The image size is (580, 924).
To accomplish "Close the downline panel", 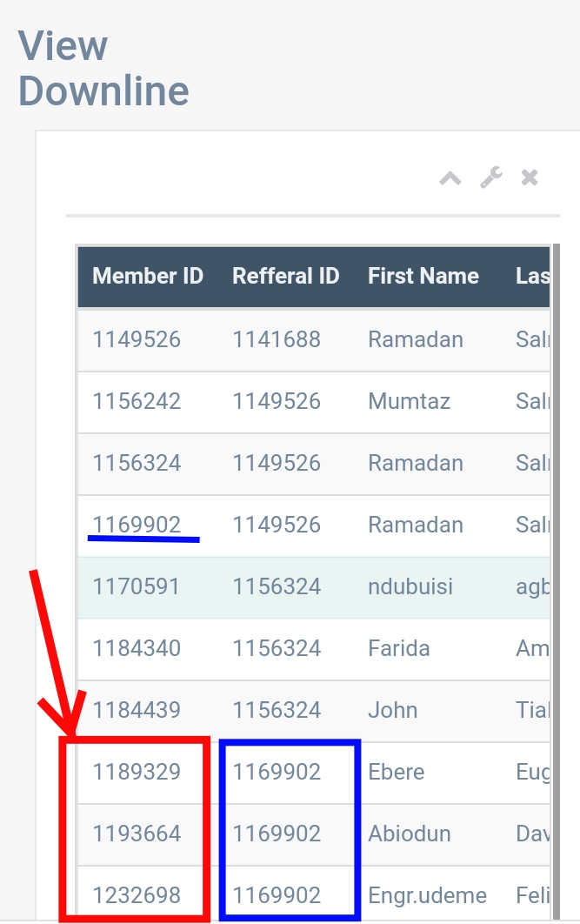I will [x=530, y=178].
